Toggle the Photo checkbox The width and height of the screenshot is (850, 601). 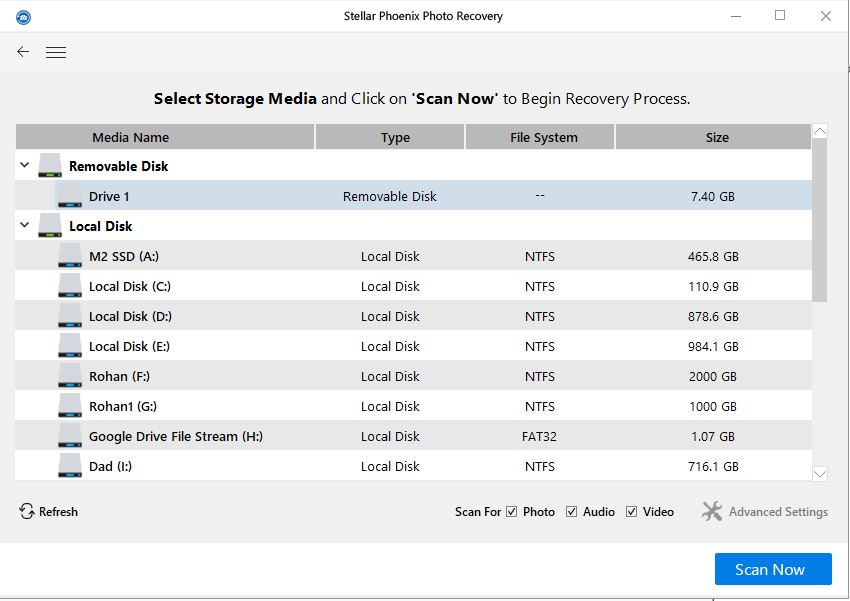512,512
